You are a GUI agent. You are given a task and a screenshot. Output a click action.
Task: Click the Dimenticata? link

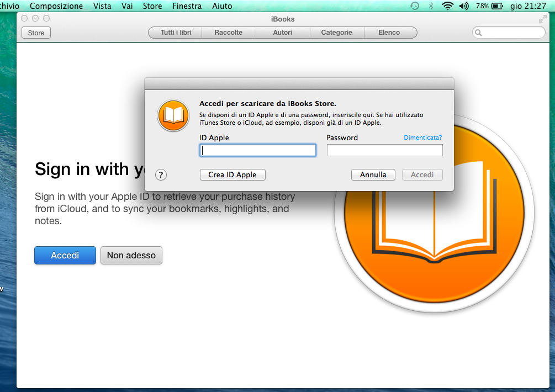click(x=423, y=137)
